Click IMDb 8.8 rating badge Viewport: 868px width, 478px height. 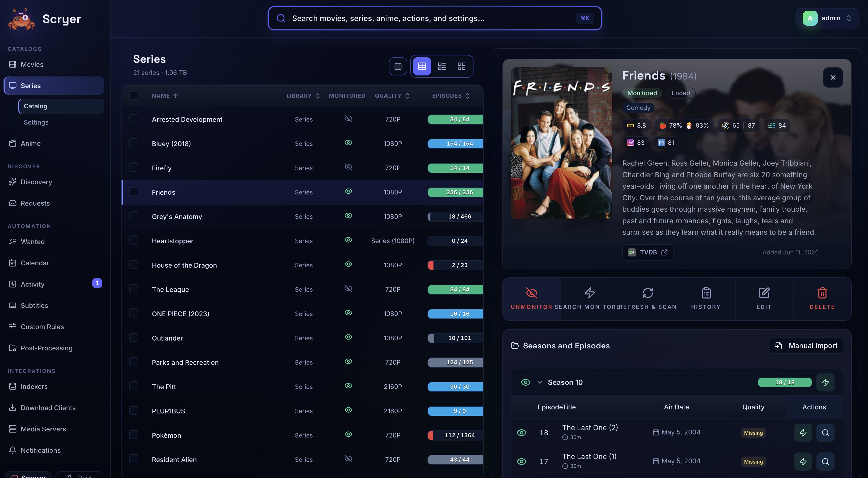pos(636,125)
